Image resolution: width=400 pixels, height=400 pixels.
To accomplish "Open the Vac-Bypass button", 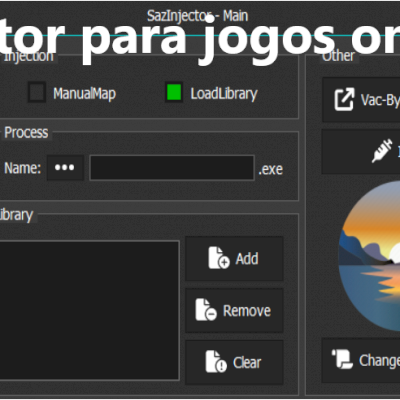I will (361, 100).
